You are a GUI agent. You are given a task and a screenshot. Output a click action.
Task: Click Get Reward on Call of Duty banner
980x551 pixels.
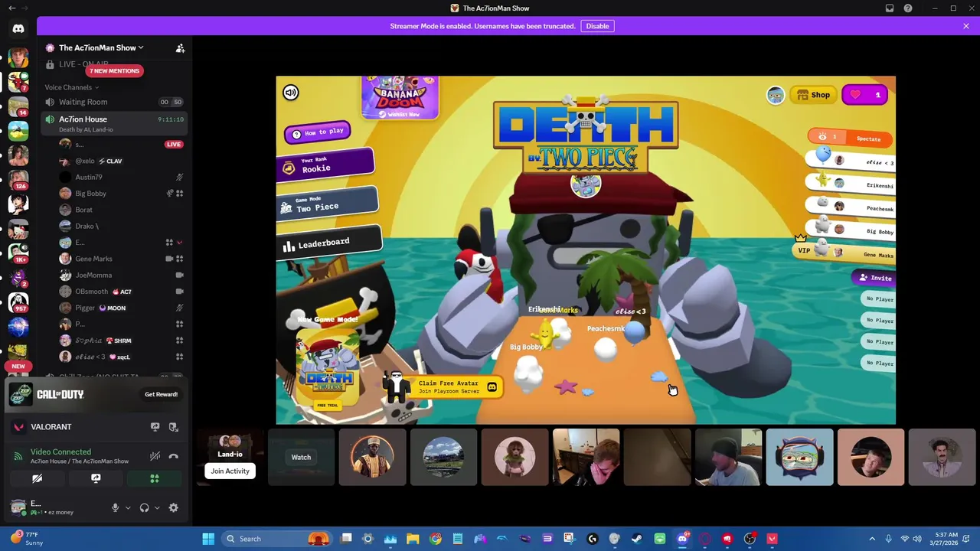[161, 394]
